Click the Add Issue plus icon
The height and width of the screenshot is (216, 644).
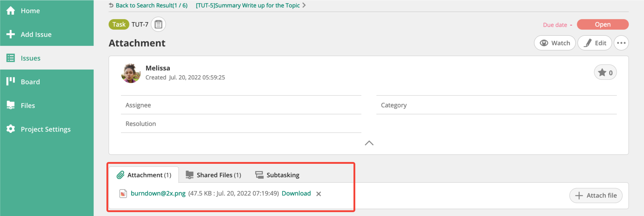pyautogui.click(x=10, y=34)
